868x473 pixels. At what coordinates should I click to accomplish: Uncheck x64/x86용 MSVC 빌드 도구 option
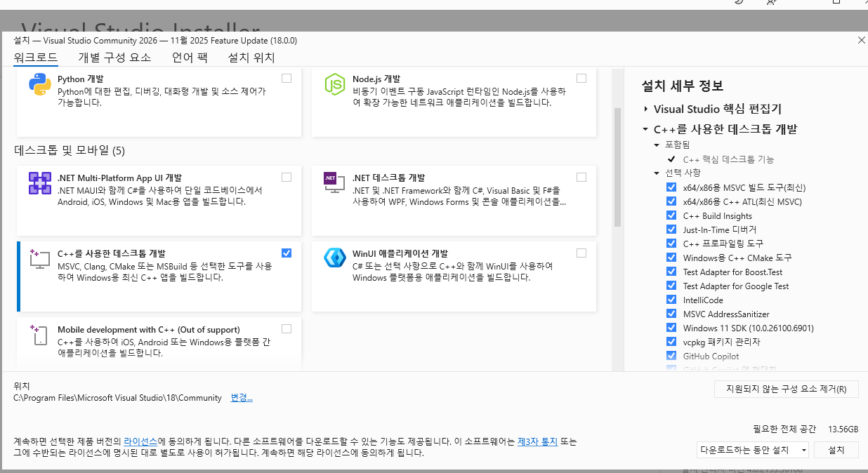(x=671, y=187)
